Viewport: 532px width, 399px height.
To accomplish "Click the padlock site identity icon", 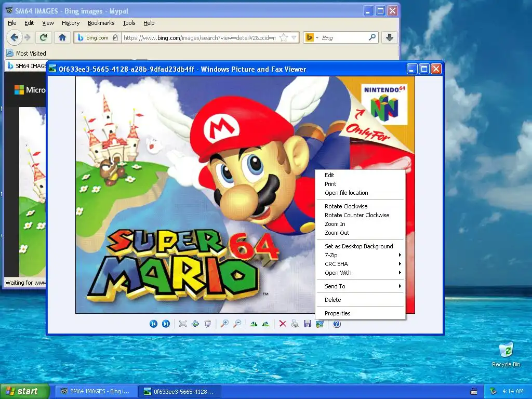I will point(115,37).
